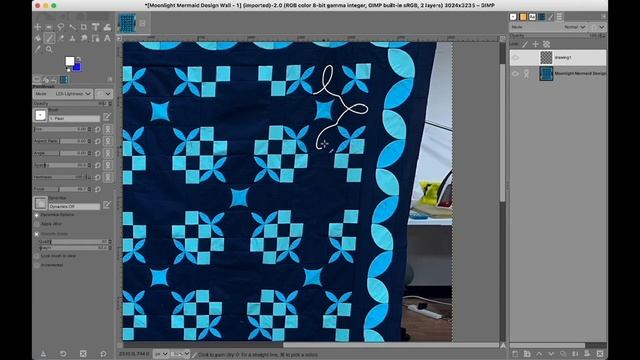Select the Free Select lasso tool

(60, 27)
